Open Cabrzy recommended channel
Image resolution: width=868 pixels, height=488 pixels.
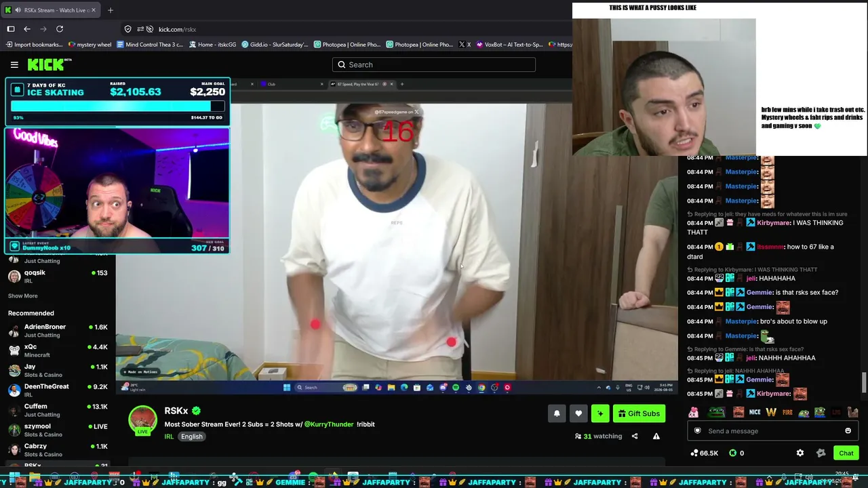pyautogui.click(x=58, y=450)
